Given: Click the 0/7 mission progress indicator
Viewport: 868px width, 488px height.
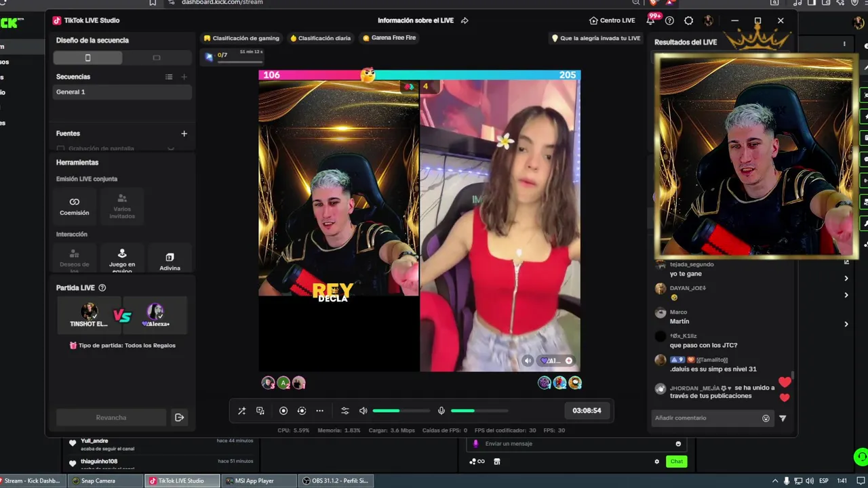Looking at the screenshot, I should 233,56.
